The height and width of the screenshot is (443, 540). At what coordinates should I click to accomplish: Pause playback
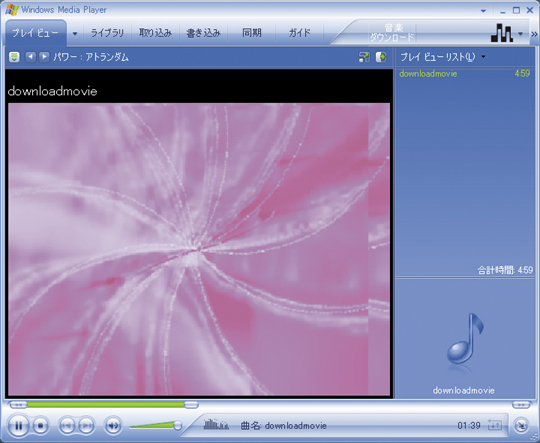(18, 426)
